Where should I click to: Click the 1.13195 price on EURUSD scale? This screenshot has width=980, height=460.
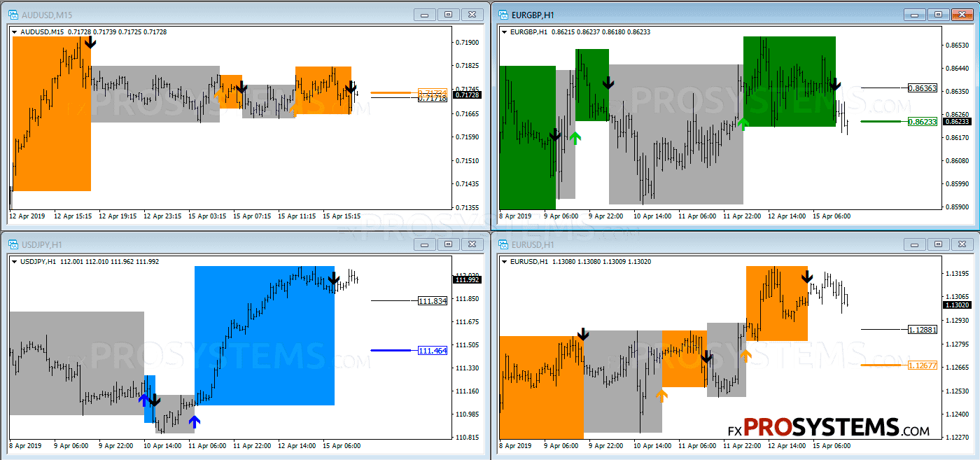[x=956, y=273]
